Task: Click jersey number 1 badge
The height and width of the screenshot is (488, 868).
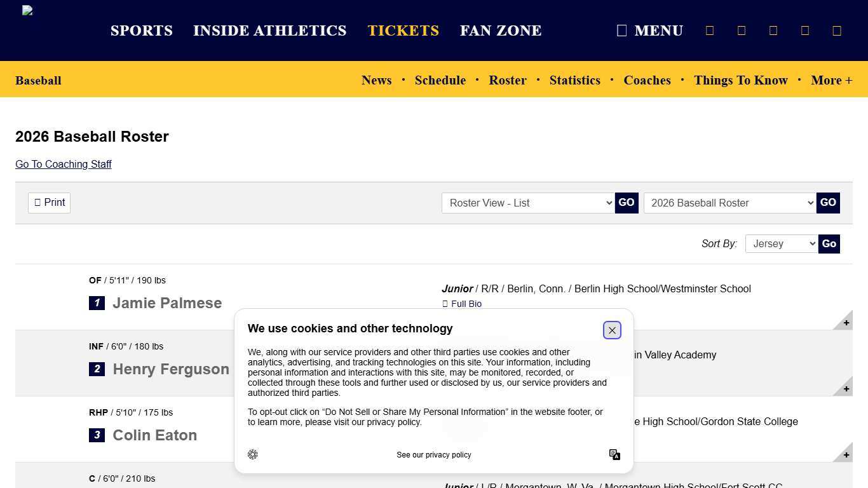Action: click(97, 303)
